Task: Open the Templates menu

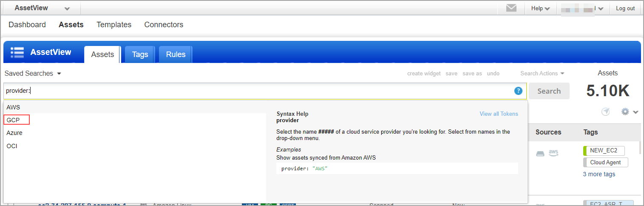Action: pos(114,25)
